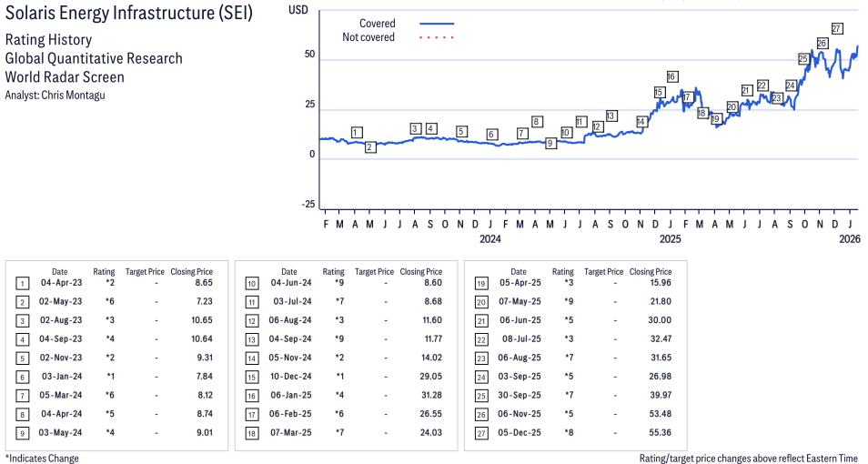This screenshot has height=464, width=868.
Task: Click the numbered box 10 in the table
Action: [x=252, y=284]
